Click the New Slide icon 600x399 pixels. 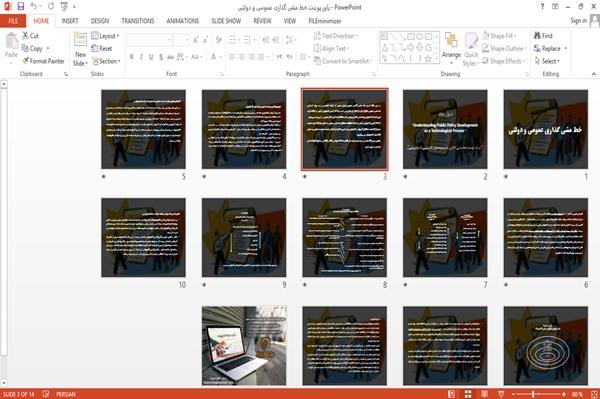coord(80,39)
